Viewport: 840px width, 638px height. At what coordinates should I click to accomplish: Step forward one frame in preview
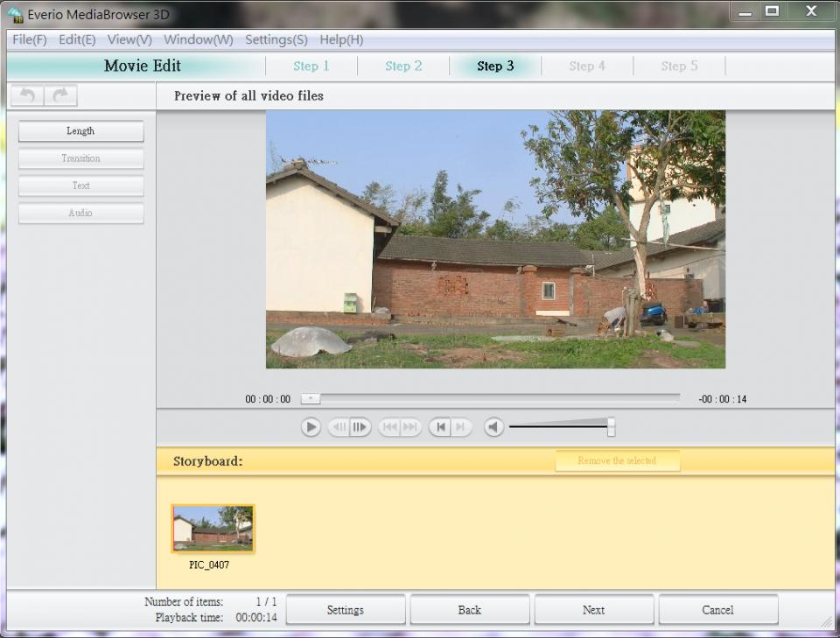(360, 427)
